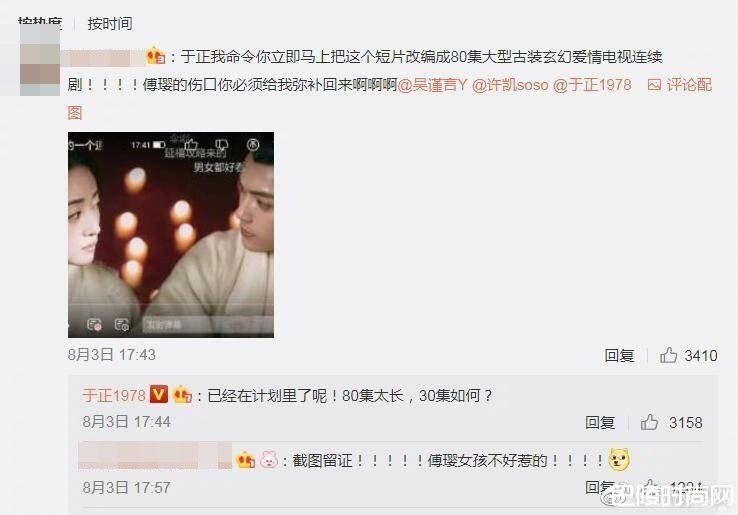This screenshot has height=515, width=738.
Task: Open the @于正1978 mention link
Action: (x=592, y=85)
